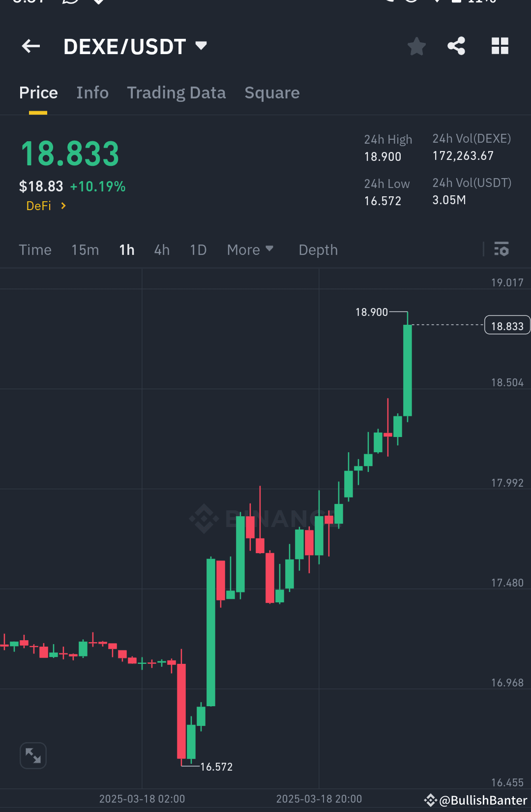Select the Time display option
The height and width of the screenshot is (812, 531).
point(35,250)
